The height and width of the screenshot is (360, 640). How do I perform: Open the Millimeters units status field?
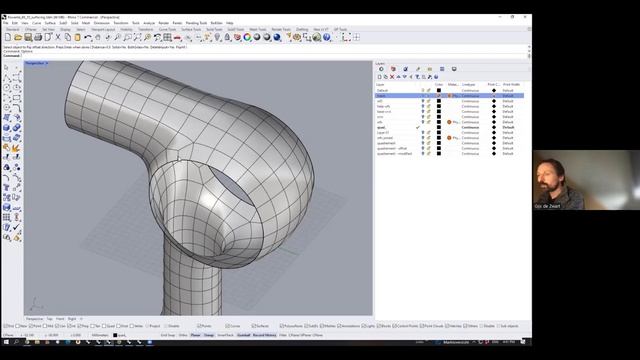coord(100,335)
